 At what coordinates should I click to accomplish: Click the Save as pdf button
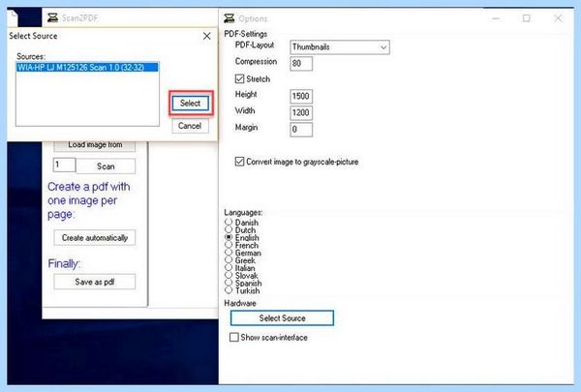pyautogui.click(x=95, y=282)
